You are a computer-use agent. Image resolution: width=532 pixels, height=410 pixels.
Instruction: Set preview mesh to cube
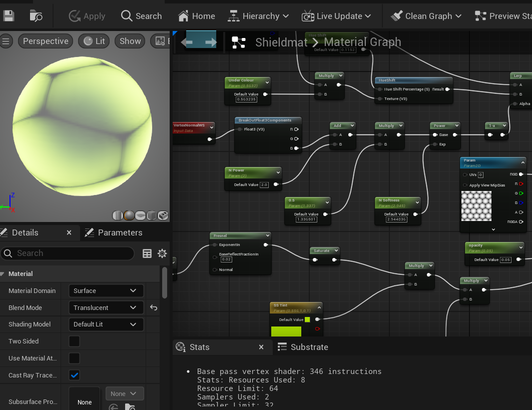(x=152, y=215)
